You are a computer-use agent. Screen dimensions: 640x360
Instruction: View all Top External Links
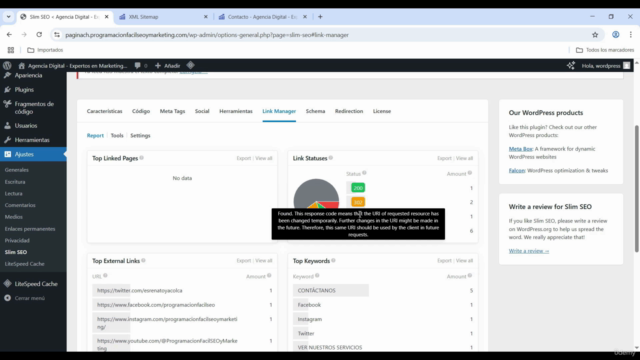[x=264, y=261]
